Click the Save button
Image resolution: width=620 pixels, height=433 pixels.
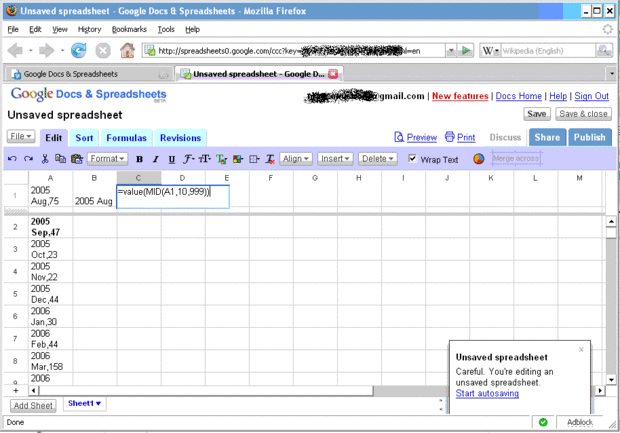pyautogui.click(x=537, y=114)
